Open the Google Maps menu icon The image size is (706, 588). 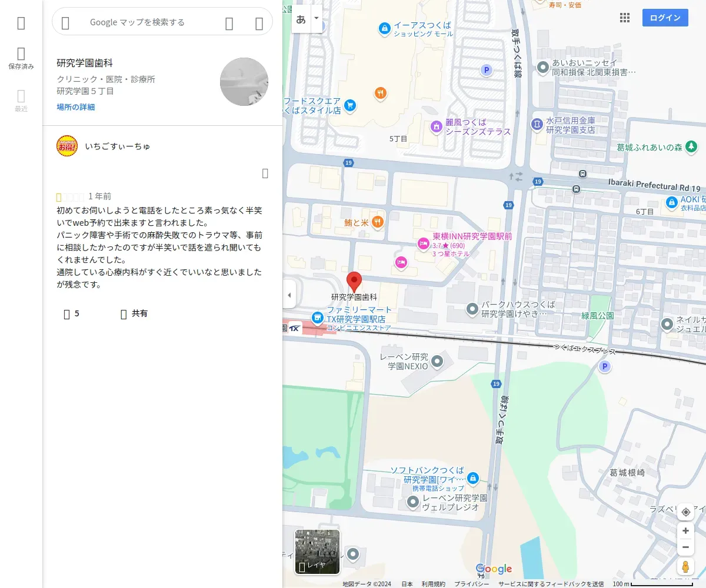21,23
